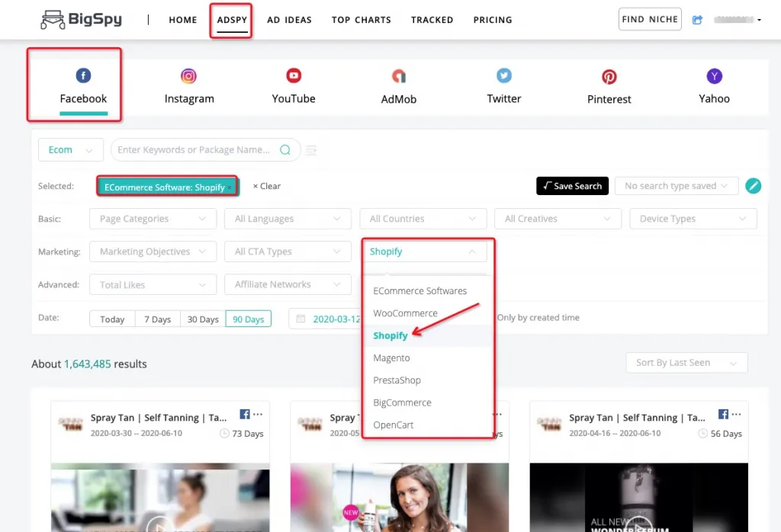Open the Yahoo platform icon
The height and width of the screenshot is (532, 781).
pos(714,75)
